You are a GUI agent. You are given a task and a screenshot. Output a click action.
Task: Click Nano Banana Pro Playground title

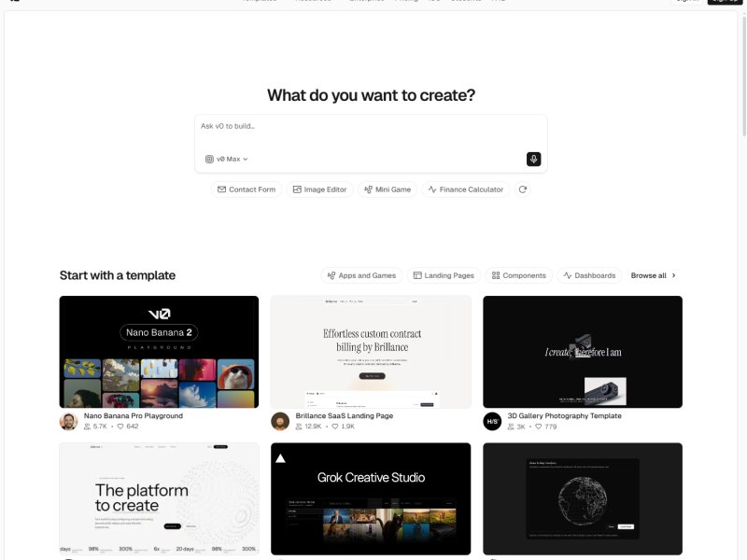point(134,415)
